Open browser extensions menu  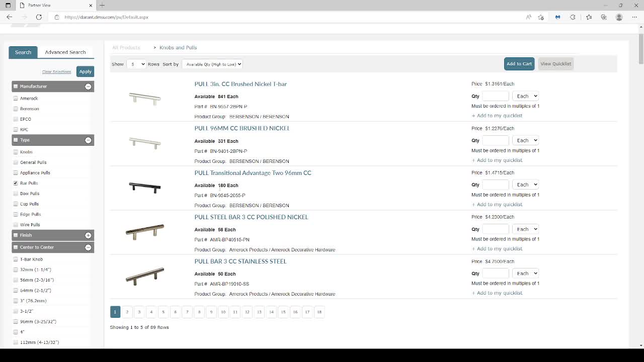[x=573, y=17]
